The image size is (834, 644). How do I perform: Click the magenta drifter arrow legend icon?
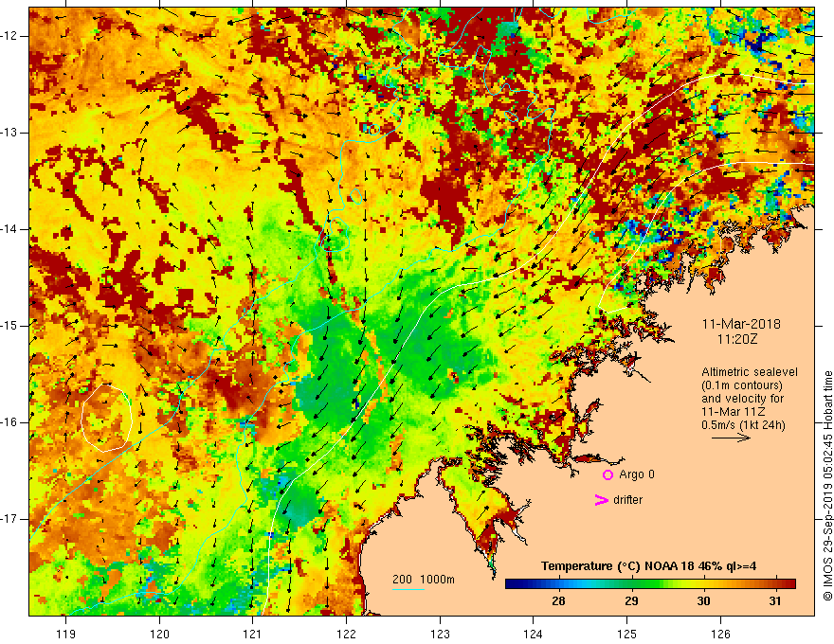pos(602,500)
